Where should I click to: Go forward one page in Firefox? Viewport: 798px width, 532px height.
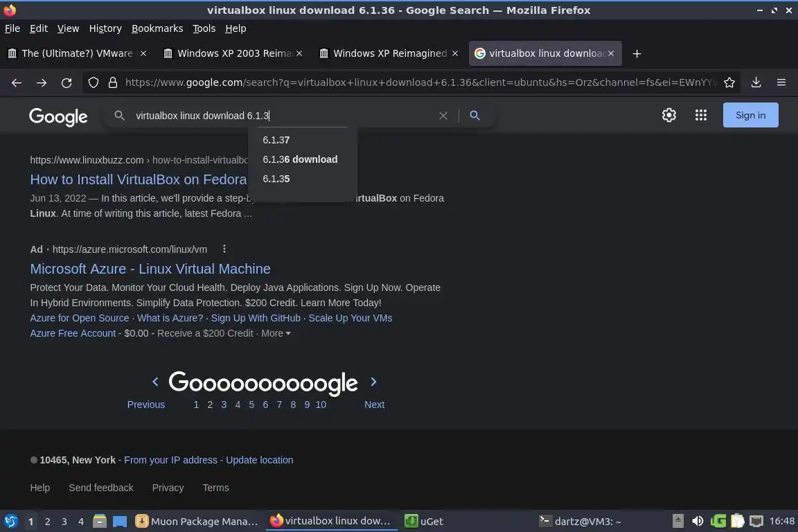[x=42, y=82]
